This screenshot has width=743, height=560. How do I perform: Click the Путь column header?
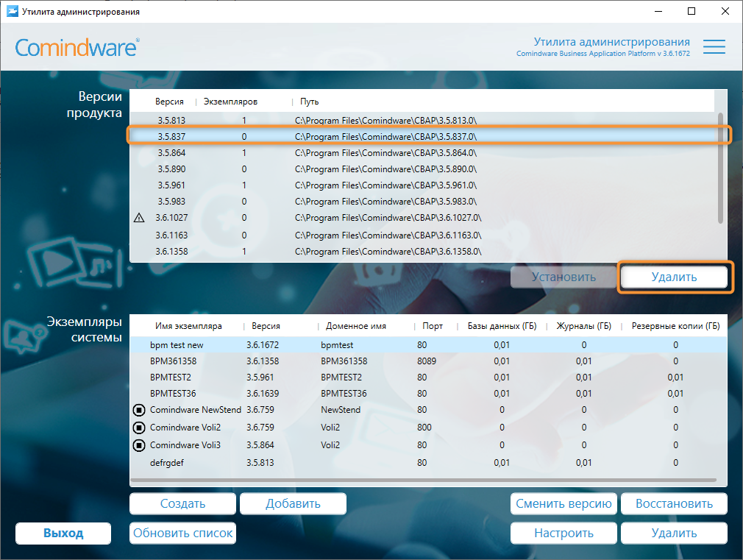tap(309, 102)
